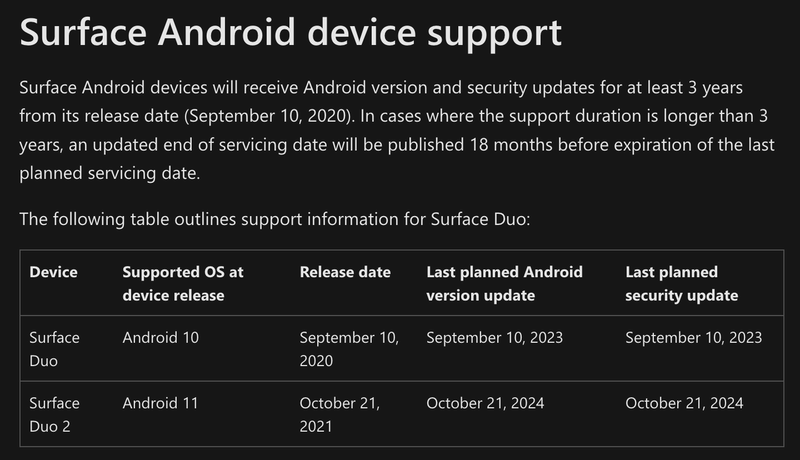Viewport: 800px width, 460px height.
Task: Click the "Device" column header
Action: pyautogui.click(x=54, y=272)
